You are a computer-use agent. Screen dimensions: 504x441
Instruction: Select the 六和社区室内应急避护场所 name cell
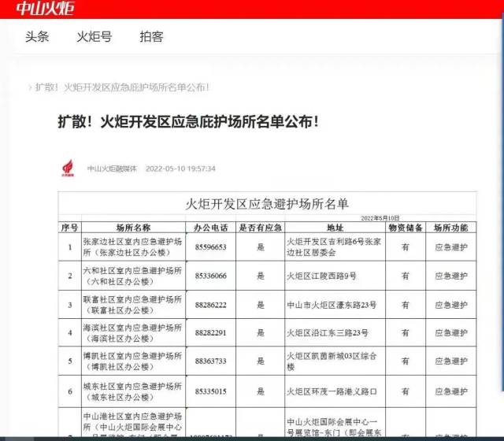coord(133,276)
